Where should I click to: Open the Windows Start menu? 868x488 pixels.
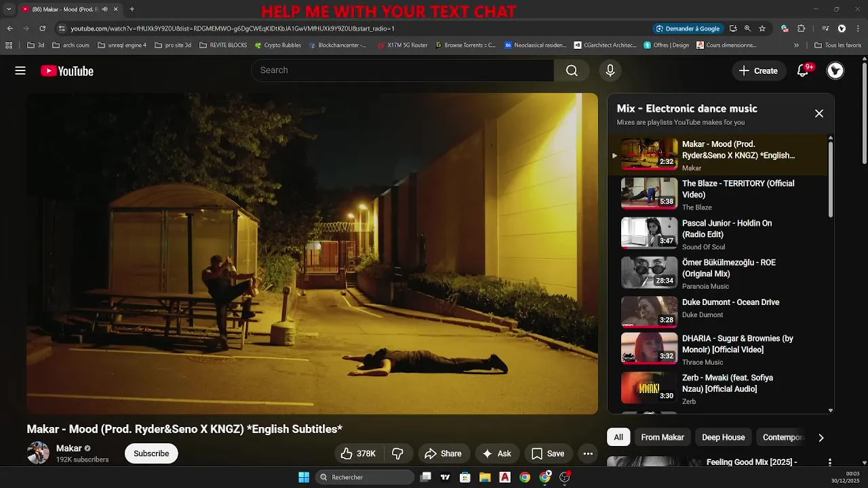click(304, 477)
